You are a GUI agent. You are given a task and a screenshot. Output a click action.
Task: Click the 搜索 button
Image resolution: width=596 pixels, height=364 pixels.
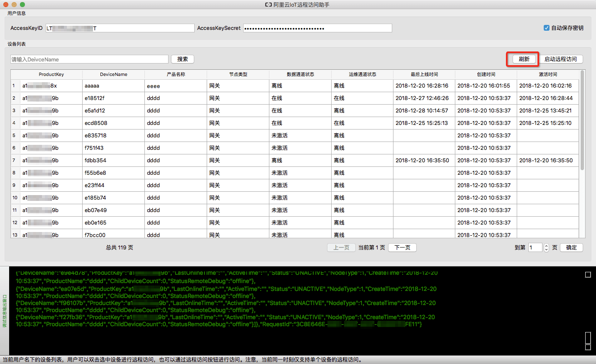click(183, 59)
